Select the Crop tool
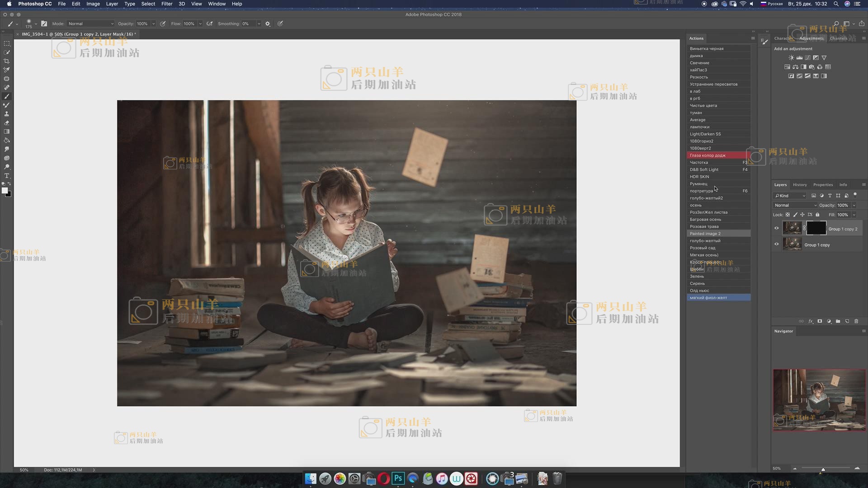Image resolution: width=868 pixels, height=488 pixels. pos(7,61)
